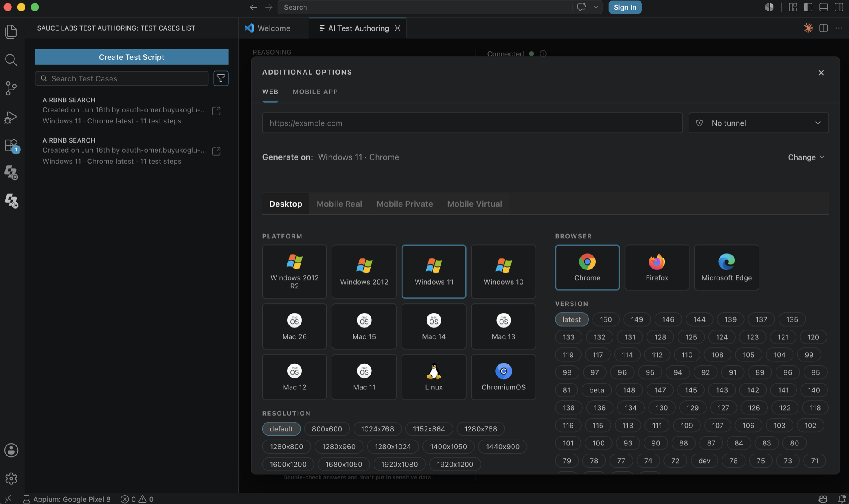Screen dimensions: 849x504
Task: Click the remote window indicator in status bar
Action: click(x=7, y=499)
